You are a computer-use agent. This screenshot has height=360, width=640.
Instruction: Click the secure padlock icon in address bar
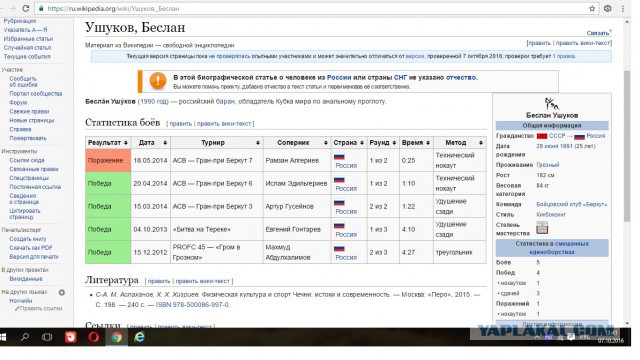pos(41,9)
